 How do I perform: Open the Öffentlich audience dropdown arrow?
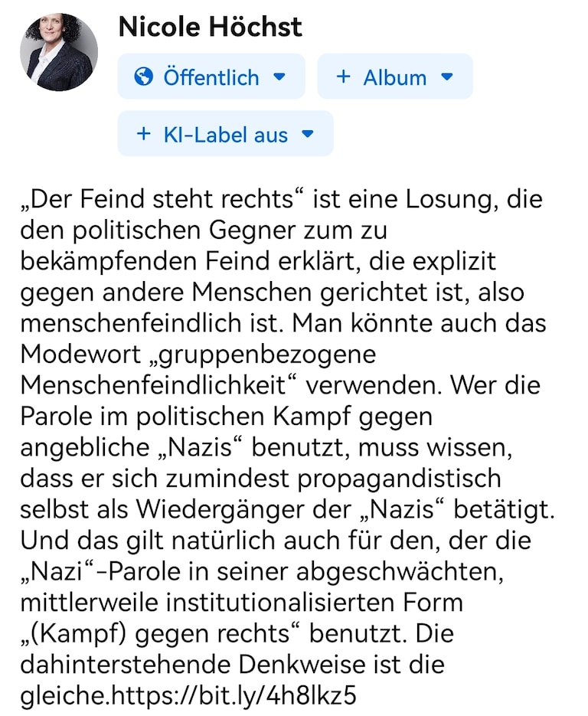click(x=279, y=77)
